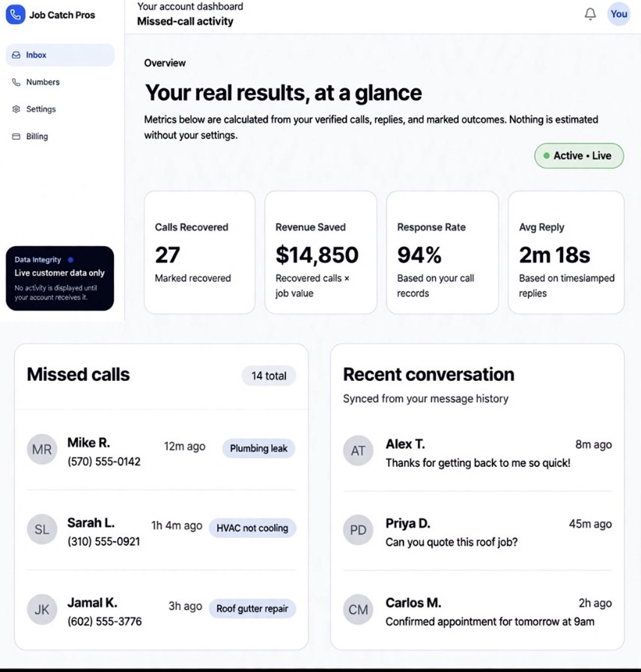Click the AT avatar for Alex T.

(358, 450)
